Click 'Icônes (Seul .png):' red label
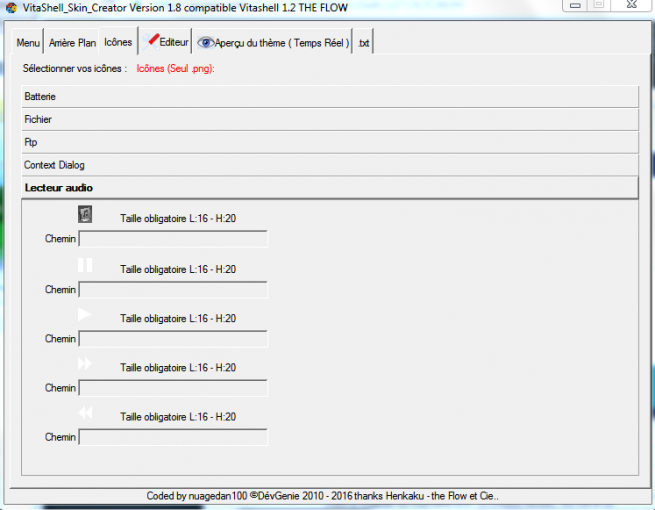The height and width of the screenshot is (510, 655). pos(175,69)
